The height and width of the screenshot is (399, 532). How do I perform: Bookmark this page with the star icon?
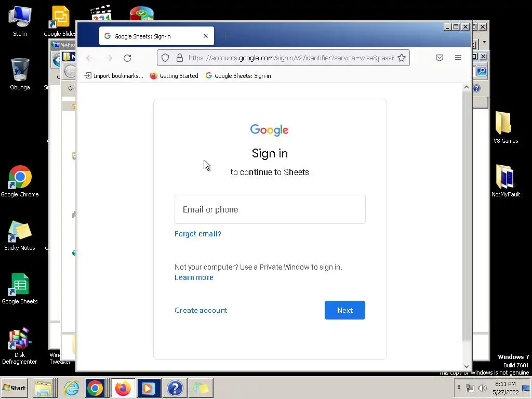402,58
